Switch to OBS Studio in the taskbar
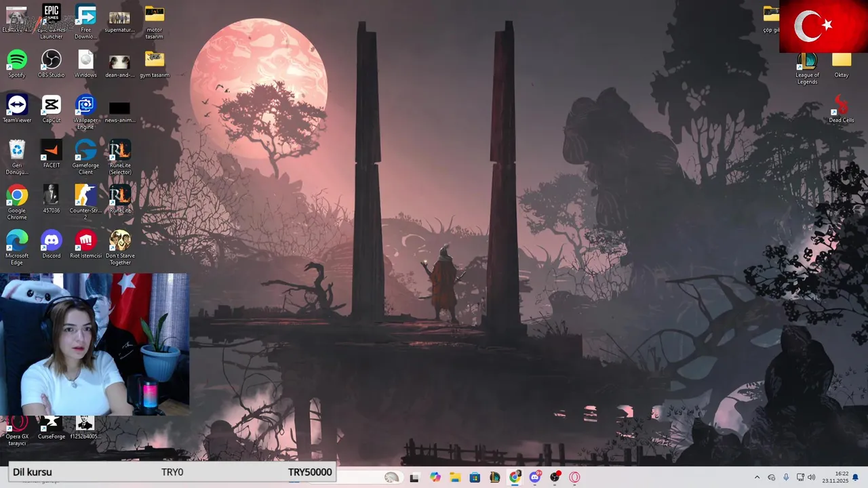 pyautogui.click(x=555, y=477)
